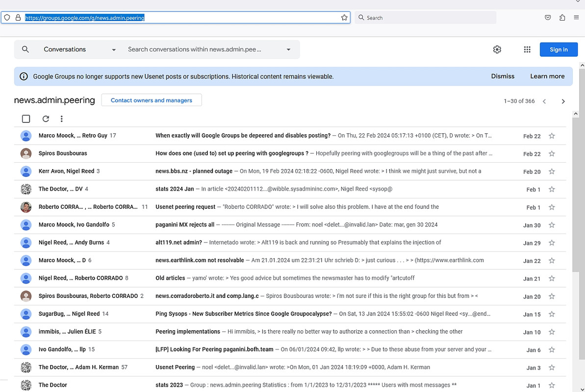Tick the select all conversations checkbox
Screen dimensions: 585x392
click(x=25, y=119)
